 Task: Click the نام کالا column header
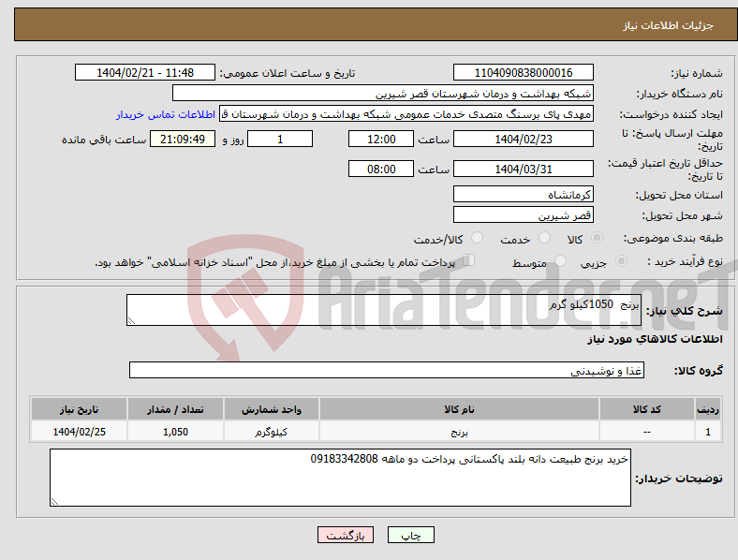point(459,409)
